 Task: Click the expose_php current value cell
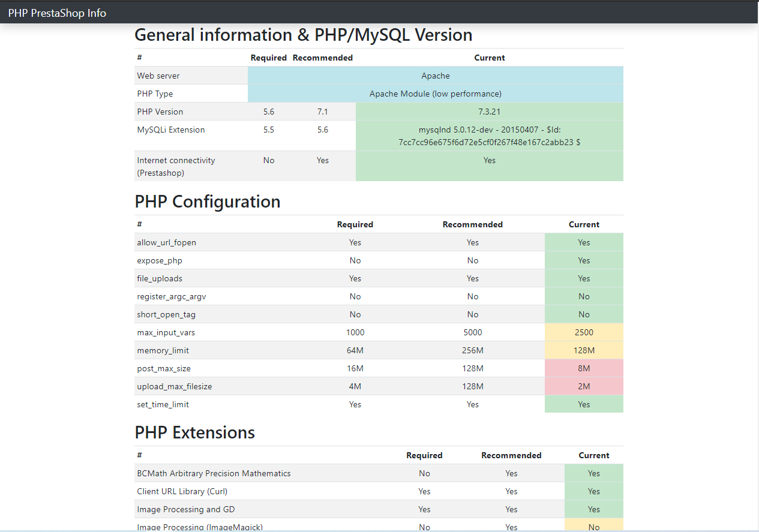point(584,260)
